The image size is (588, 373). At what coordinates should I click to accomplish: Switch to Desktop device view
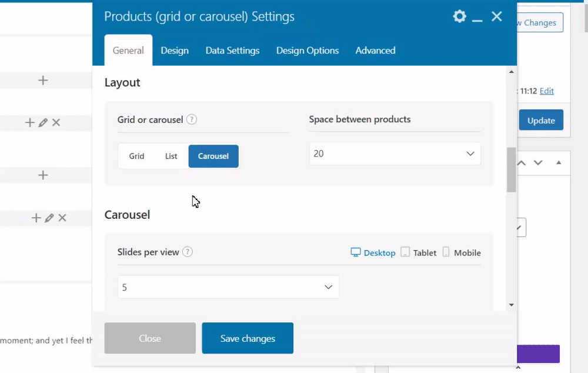click(373, 252)
